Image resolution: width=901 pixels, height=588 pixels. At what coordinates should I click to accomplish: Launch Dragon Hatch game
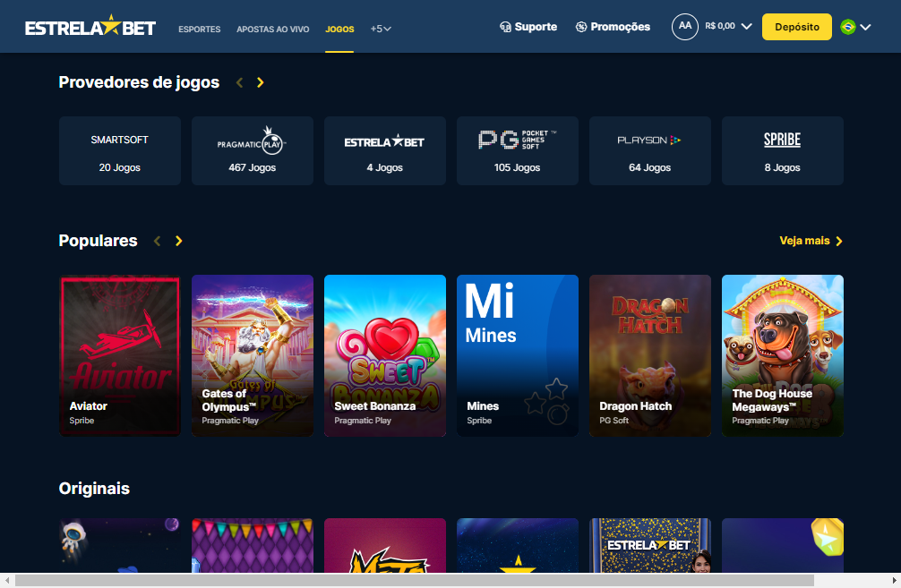point(650,355)
